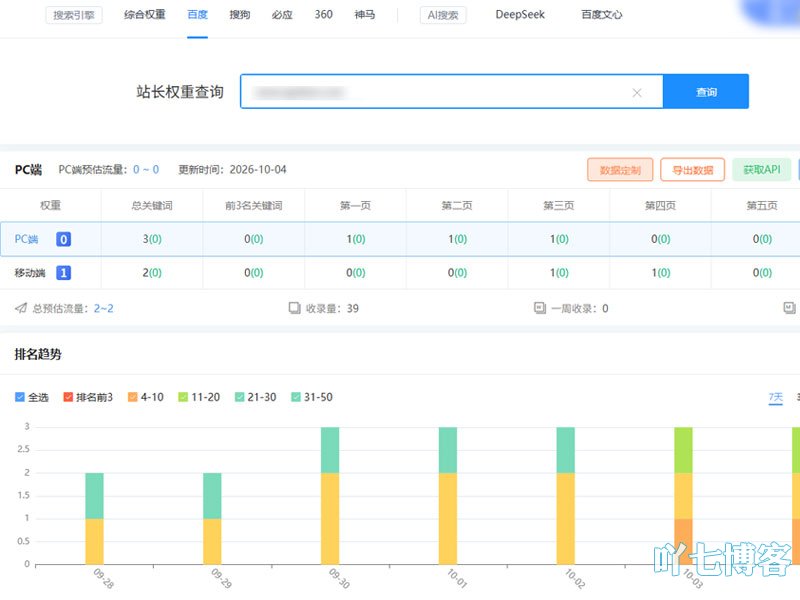
Task: Click the PC端 第一页 cell 1(0)
Action: [x=356, y=239]
